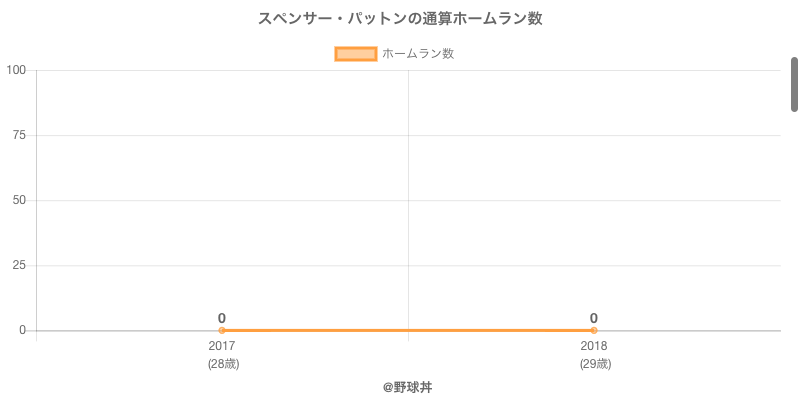Click the 25 y-axis label
This screenshot has width=800, height=400.
click(19, 265)
